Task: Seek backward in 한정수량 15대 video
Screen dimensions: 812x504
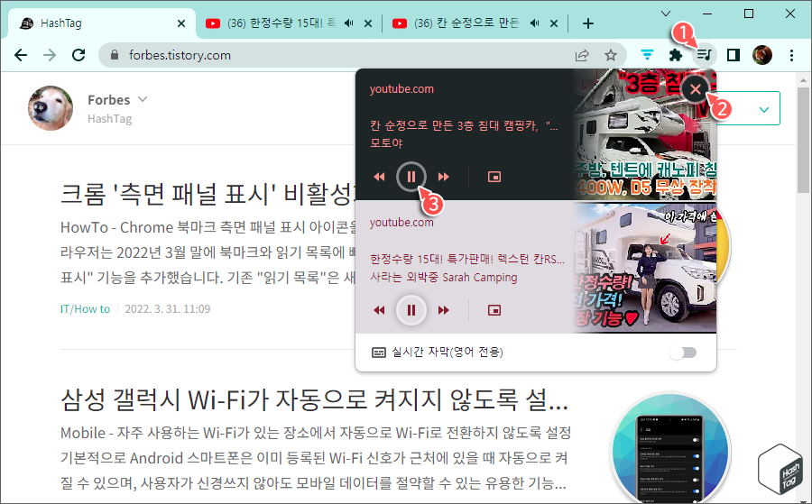Action: pos(379,310)
